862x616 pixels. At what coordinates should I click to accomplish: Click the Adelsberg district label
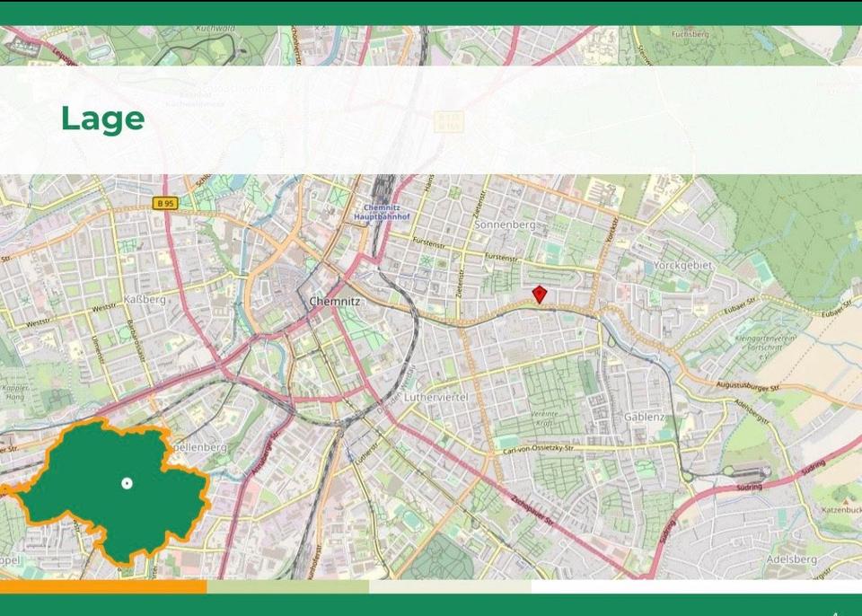click(791, 559)
